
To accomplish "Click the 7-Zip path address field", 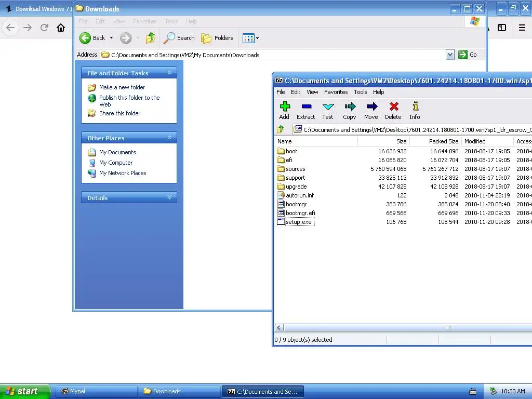I will [413, 129].
